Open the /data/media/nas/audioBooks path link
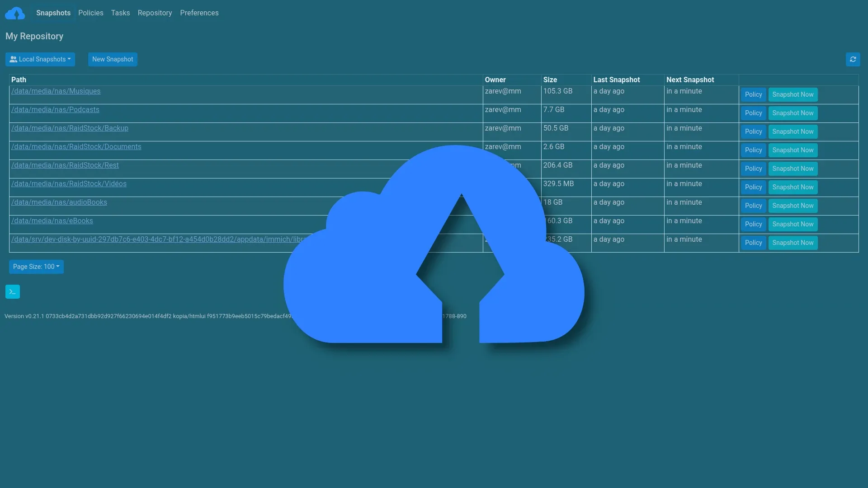Image resolution: width=868 pixels, height=488 pixels. tap(59, 202)
